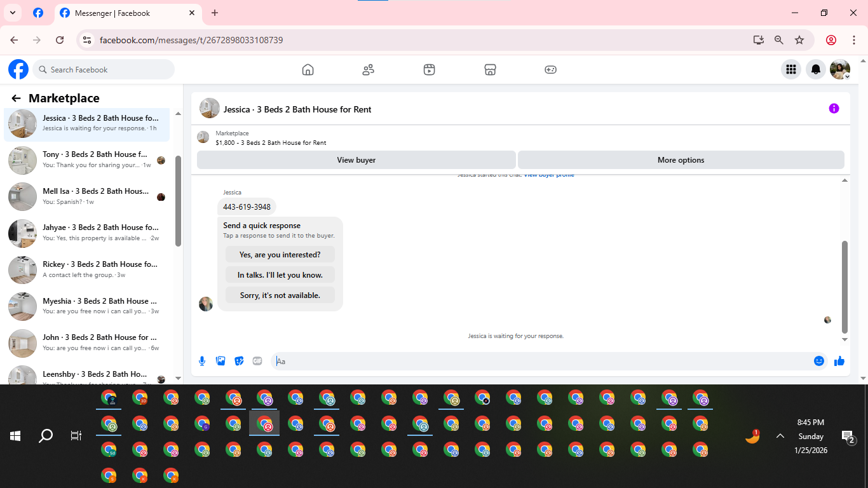868x488 pixels.
Task: Send 'Sorry, it's not available.' response
Action: coord(280,295)
